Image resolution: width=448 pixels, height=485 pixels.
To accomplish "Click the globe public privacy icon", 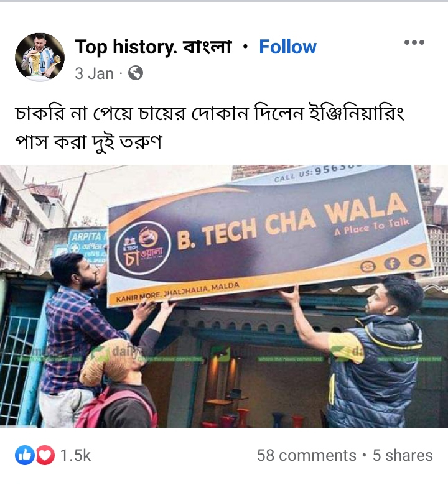I will pos(136,73).
